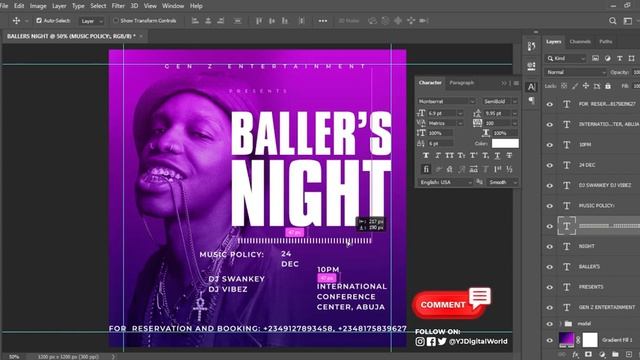Click the search magnifier icon top right

coord(613,20)
